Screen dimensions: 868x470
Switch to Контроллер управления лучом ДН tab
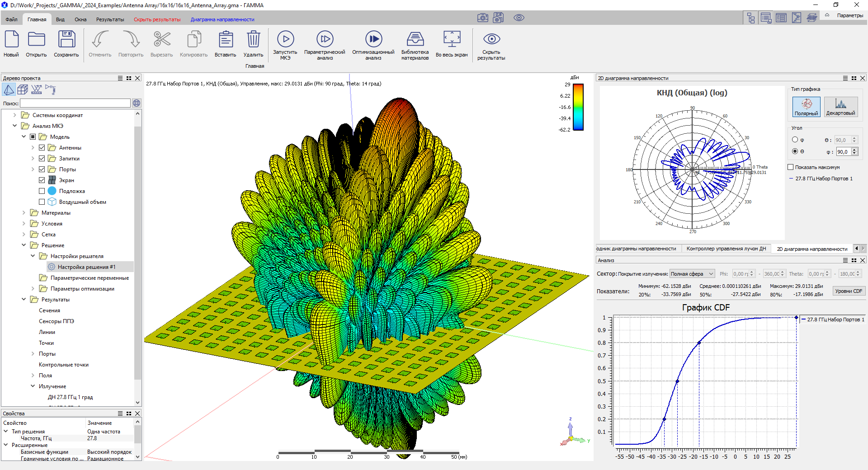pyautogui.click(x=726, y=249)
